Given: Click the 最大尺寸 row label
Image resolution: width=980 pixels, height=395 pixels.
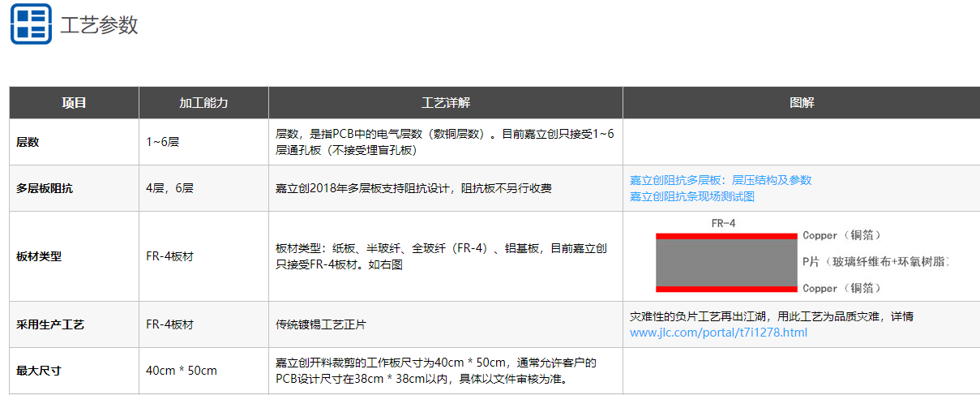Looking at the screenshot, I should [39, 371].
